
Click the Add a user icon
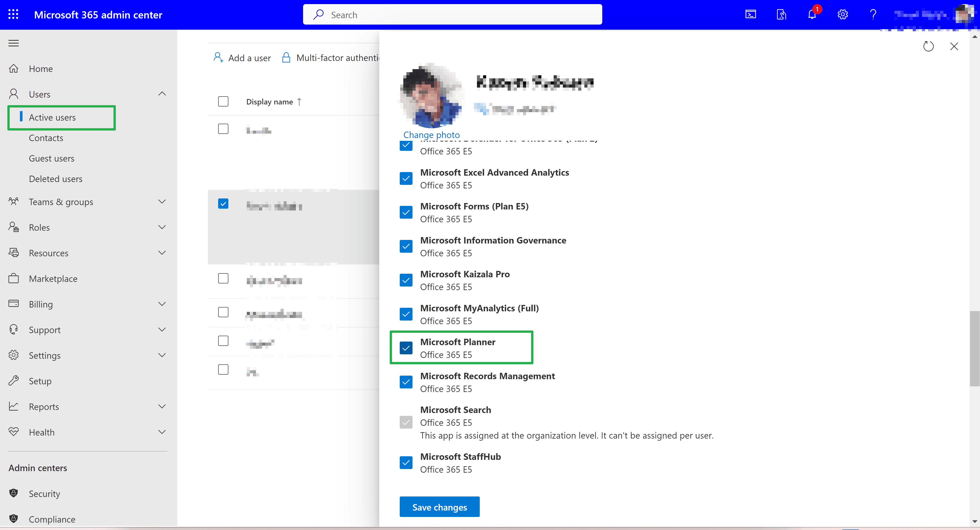pos(218,58)
